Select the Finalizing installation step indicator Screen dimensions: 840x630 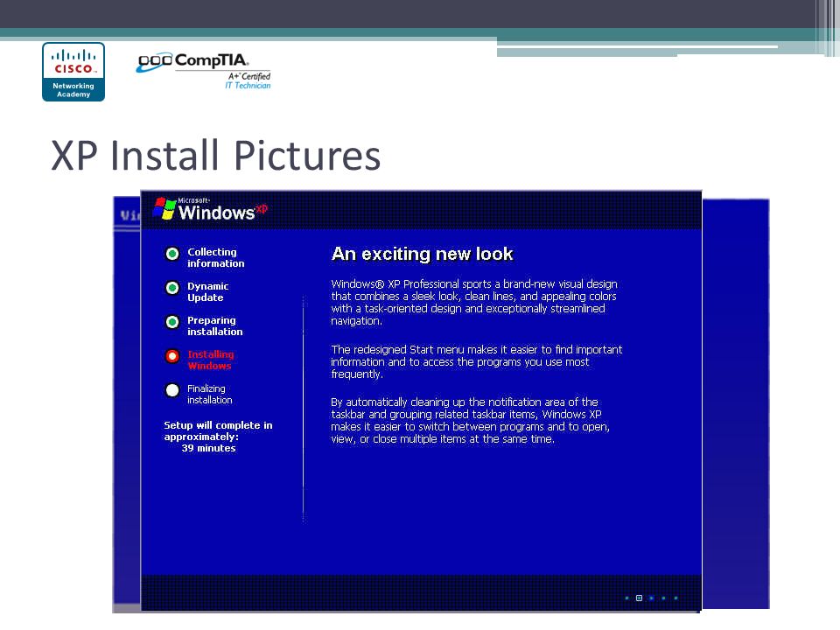pyautogui.click(x=172, y=390)
